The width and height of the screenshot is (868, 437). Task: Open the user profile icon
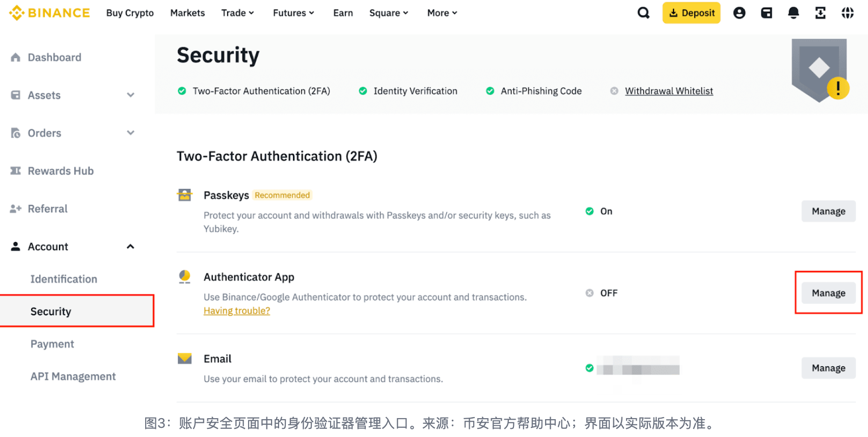point(739,13)
